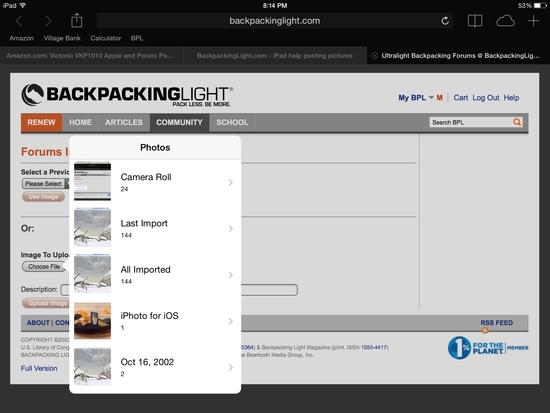Open the Last Import album
Screen dimensions: 550x413
coord(155,228)
